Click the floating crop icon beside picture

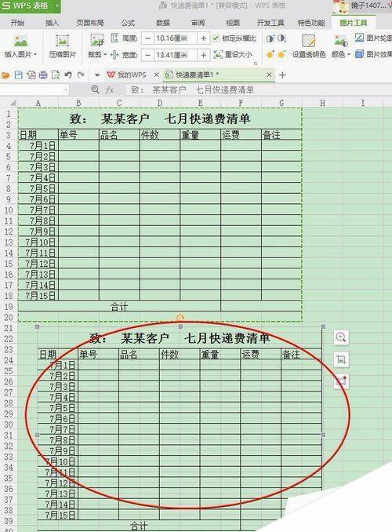(341, 359)
